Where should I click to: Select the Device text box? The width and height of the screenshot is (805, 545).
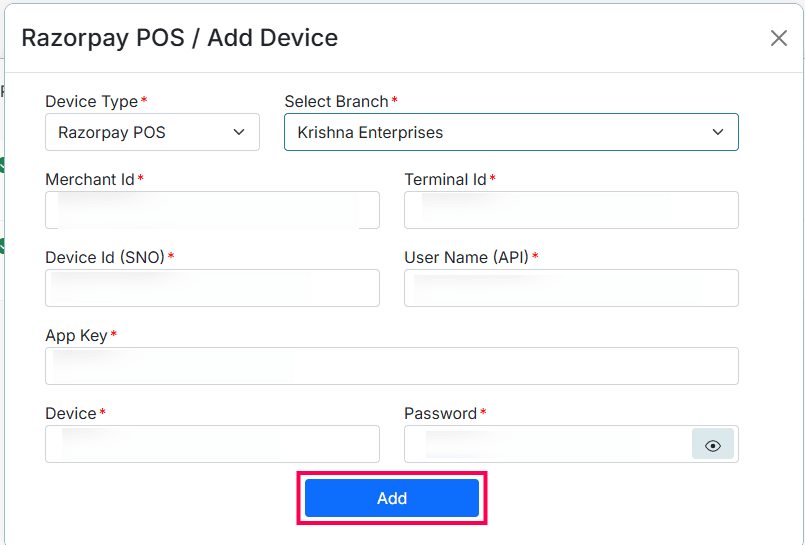tap(213, 444)
